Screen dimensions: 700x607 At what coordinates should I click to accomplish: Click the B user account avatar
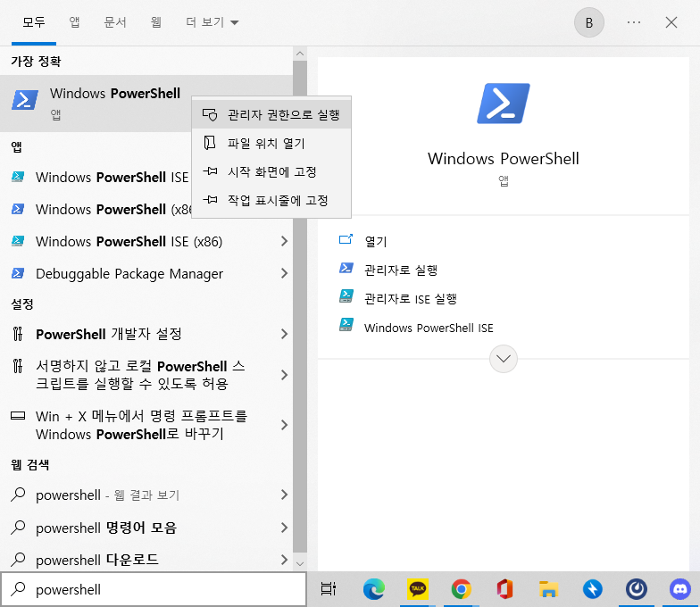(589, 22)
